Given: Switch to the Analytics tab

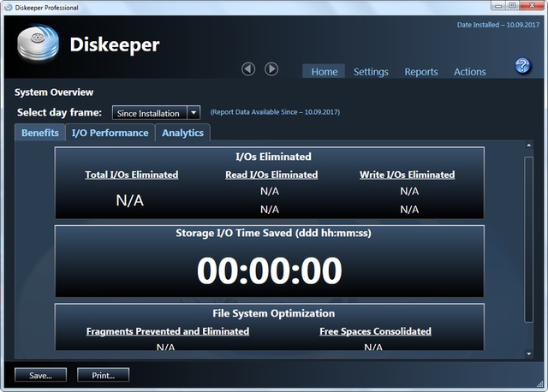Looking at the screenshot, I should (x=182, y=133).
